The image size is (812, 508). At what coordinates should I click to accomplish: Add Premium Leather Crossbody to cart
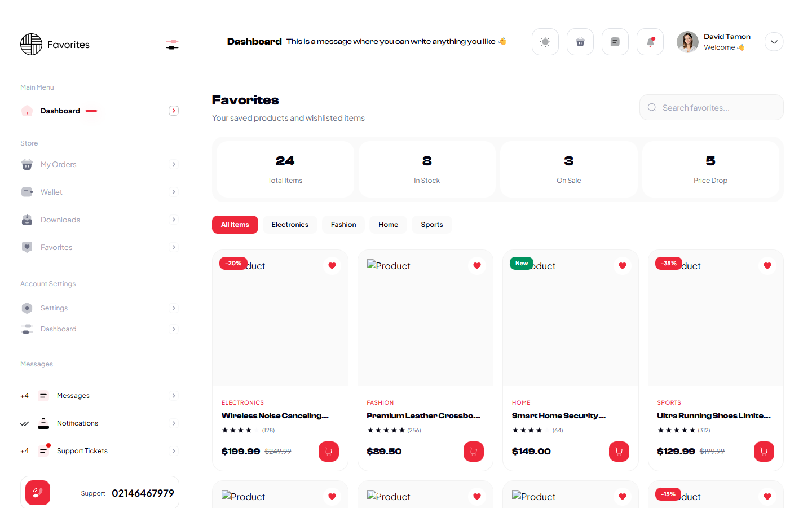pyautogui.click(x=473, y=451)
